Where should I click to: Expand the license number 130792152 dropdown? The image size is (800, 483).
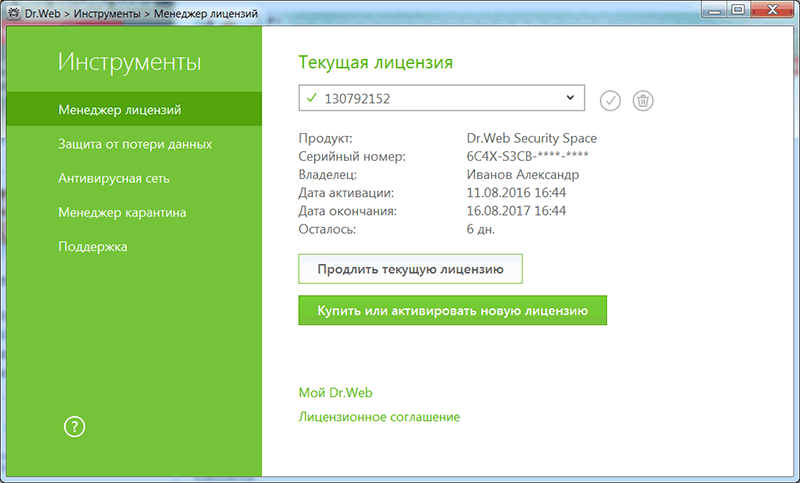click(x=441, y=98)
